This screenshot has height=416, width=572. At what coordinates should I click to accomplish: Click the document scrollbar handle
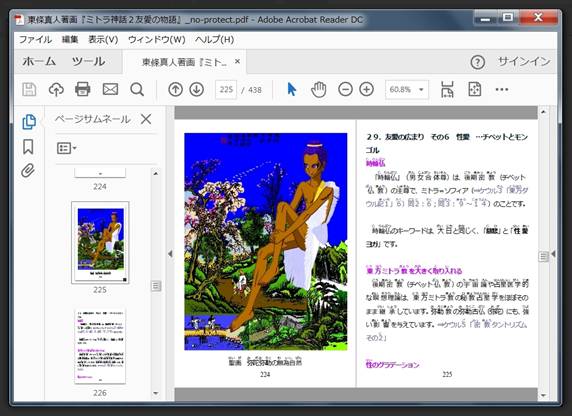pos(543,257)
